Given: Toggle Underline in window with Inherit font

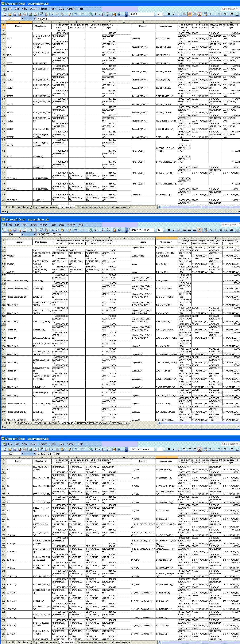Looking at the screenshot, I should 178,14.
